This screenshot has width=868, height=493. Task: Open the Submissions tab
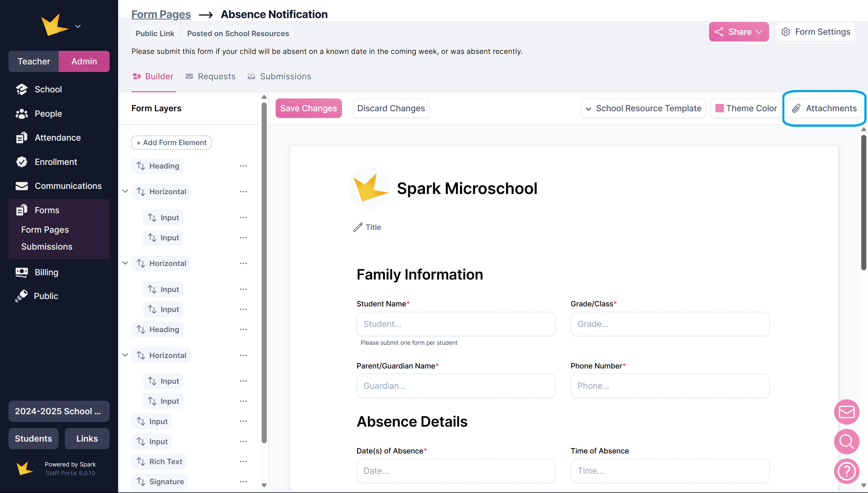pos(279,77)
